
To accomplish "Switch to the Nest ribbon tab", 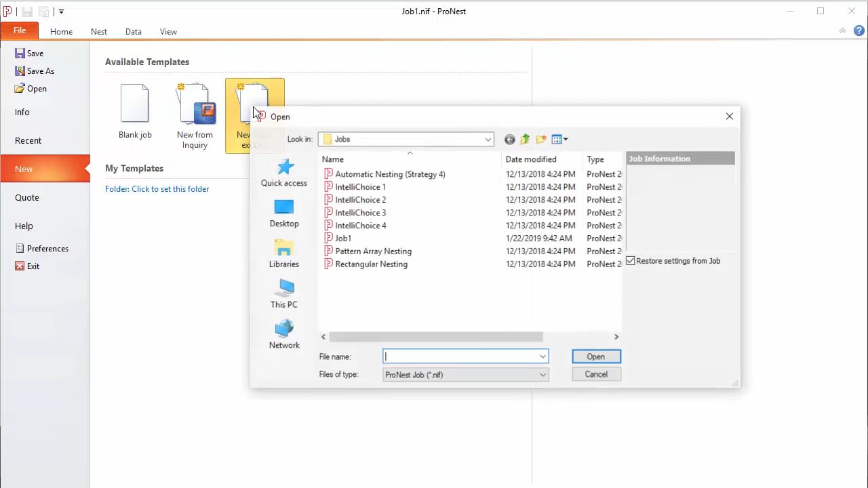I will (x=99, y=32).
